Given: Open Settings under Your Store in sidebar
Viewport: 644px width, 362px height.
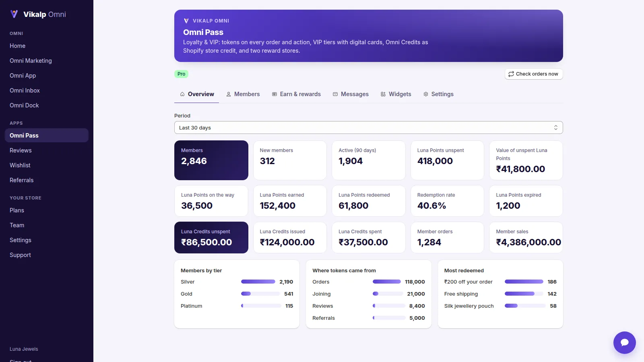Looking at the screenshot, I should point(47,240).
